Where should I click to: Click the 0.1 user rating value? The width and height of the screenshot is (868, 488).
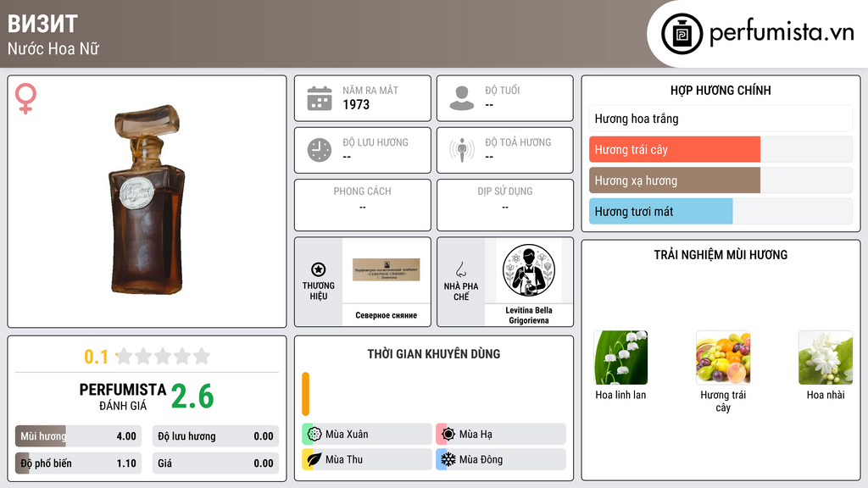click(x=97, y=357)
